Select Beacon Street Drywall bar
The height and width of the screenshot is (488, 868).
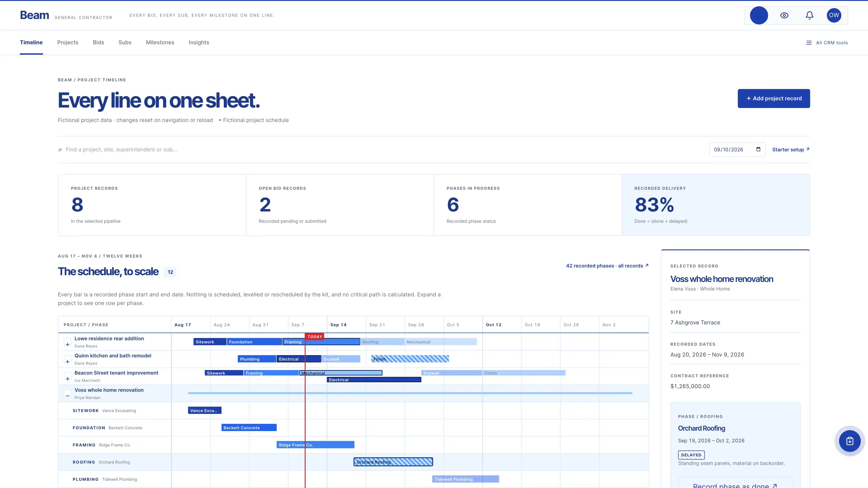(x=452, y=373)
